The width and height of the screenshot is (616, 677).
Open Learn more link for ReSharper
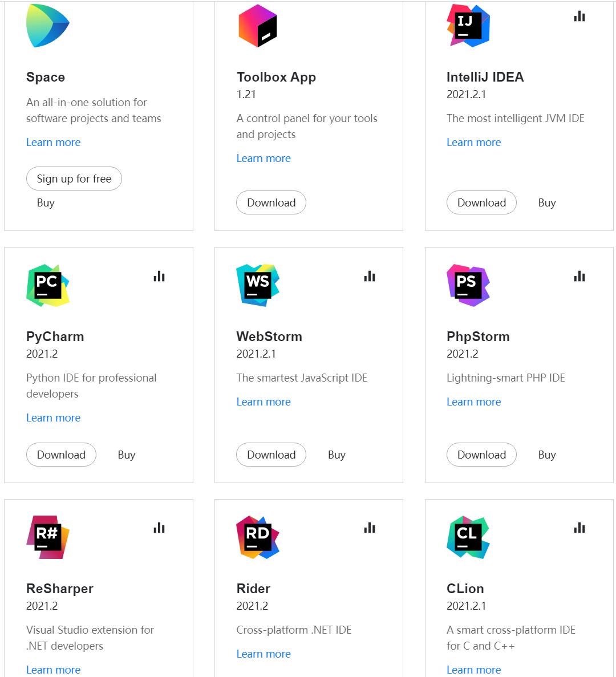[54, 670]
